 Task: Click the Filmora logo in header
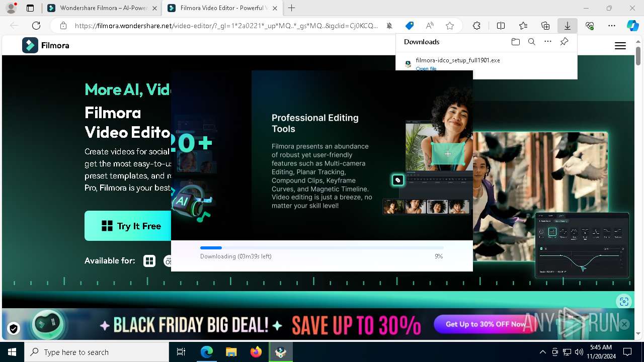tap(46, 45)
